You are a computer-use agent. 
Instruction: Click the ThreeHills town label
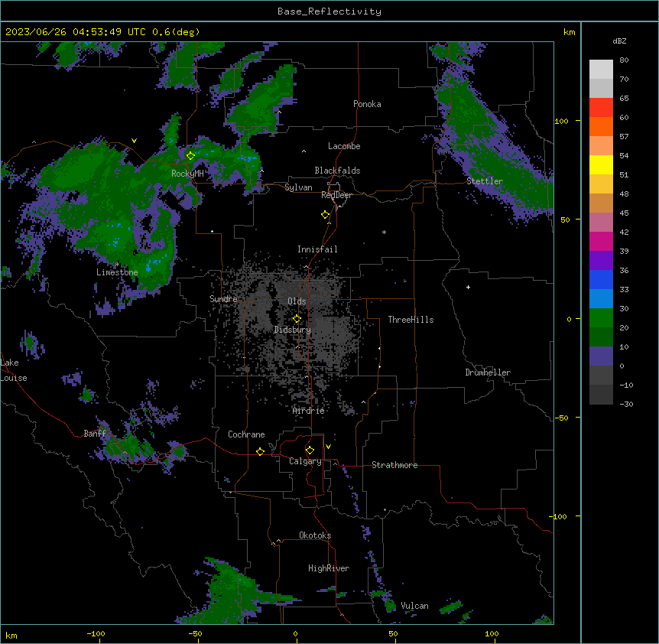click(x=411, y=320)
